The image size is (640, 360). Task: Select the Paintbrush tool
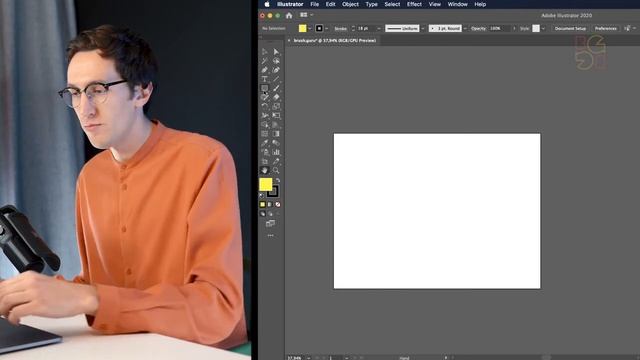276,88
